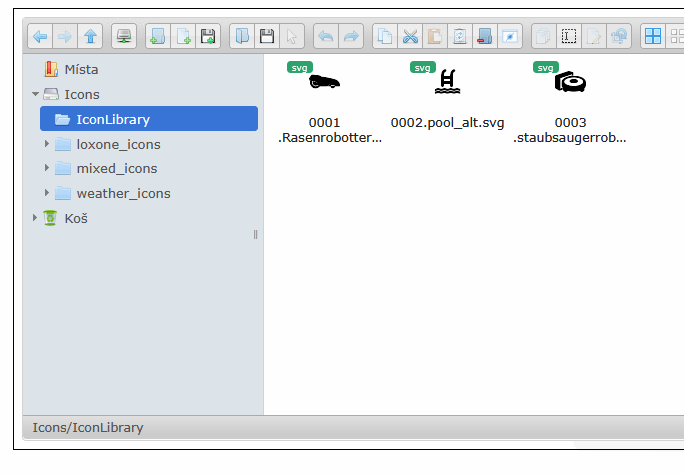Select the lawn mower robot thumbnail
Image resolution: width=684 pixels, height=475 pixels.
(x=324, y=82)
